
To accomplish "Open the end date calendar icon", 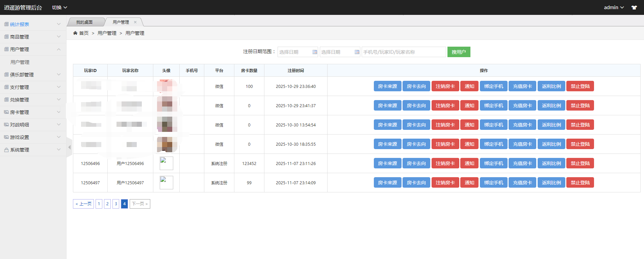I will (357, 52).
